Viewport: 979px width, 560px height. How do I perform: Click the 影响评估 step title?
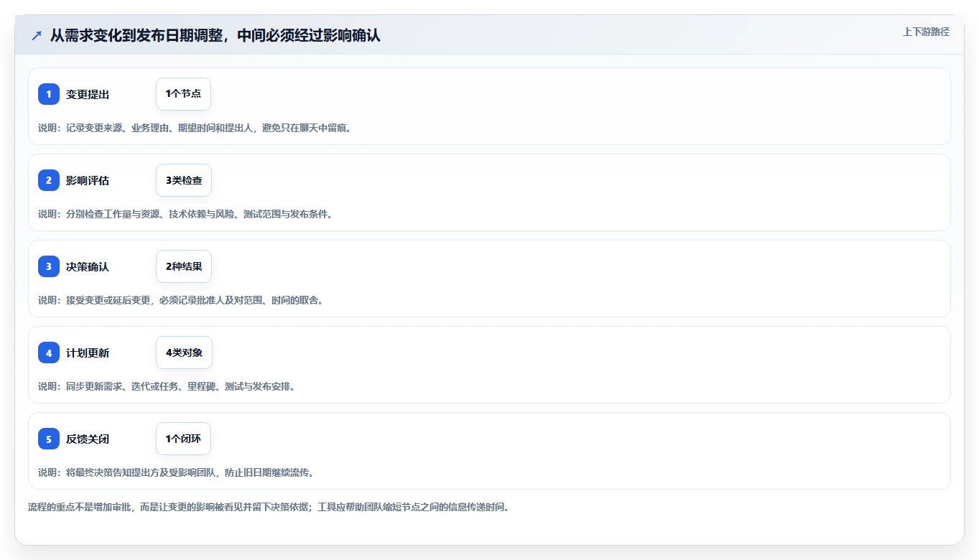(88, 180)
